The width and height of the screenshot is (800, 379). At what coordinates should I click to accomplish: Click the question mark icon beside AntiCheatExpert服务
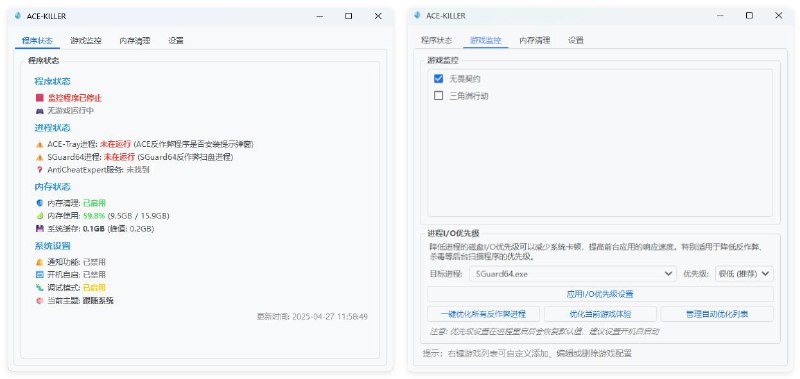[x=40, y=170]
